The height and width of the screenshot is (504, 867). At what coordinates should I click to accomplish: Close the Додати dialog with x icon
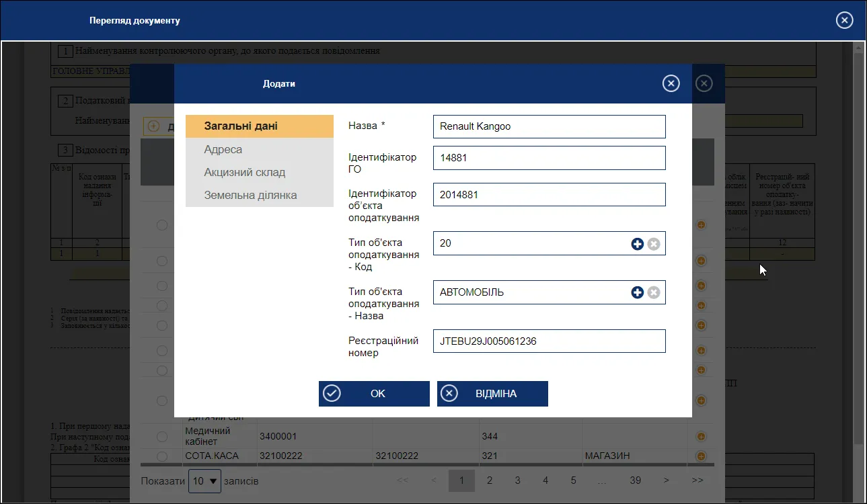pos(671,83)
